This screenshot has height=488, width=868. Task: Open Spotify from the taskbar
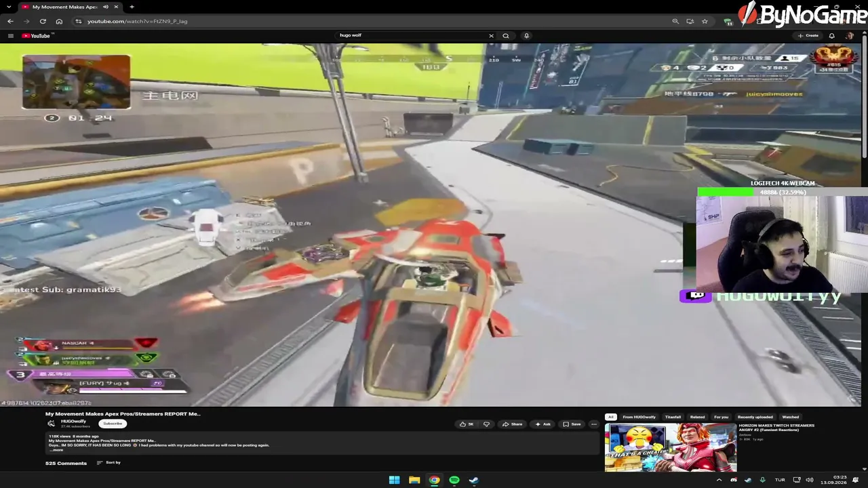coord(454,480)
